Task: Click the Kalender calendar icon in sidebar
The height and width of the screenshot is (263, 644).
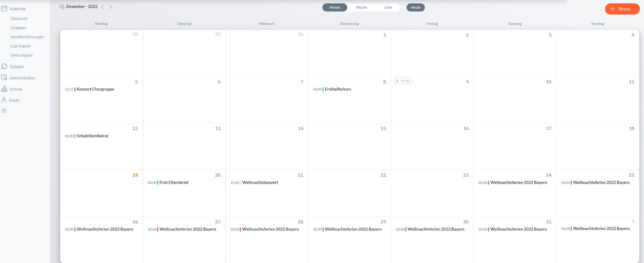Action: [x=4, y=8]
